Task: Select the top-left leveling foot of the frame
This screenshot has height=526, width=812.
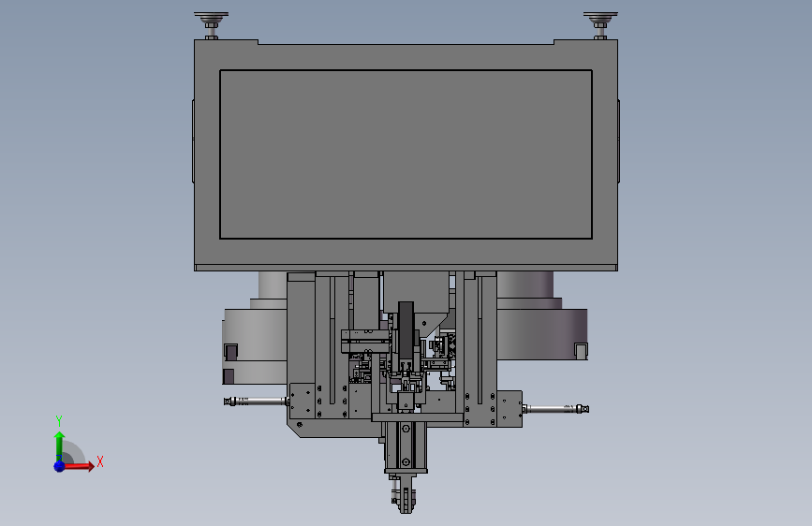Action: coord(211,25)
